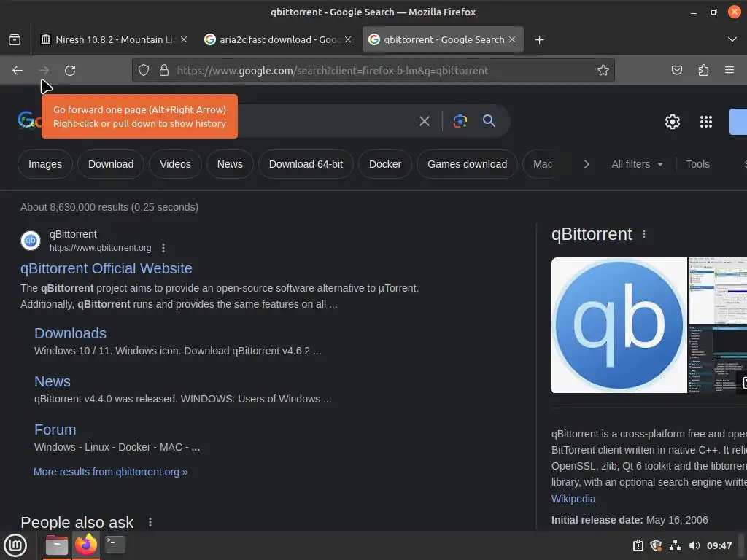Viewport: 747px width, 560px height.
Task: Expand the All filters dropdown
Action: point(637,164)
